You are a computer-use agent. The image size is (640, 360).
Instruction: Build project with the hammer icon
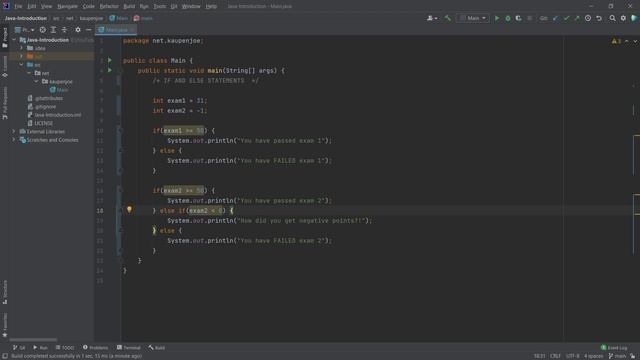447,18
